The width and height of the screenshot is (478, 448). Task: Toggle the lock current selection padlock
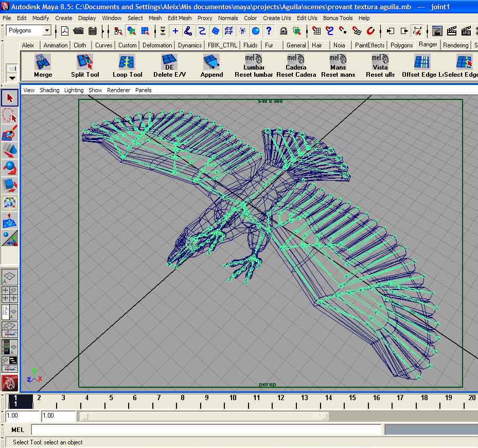pos(284,31)
